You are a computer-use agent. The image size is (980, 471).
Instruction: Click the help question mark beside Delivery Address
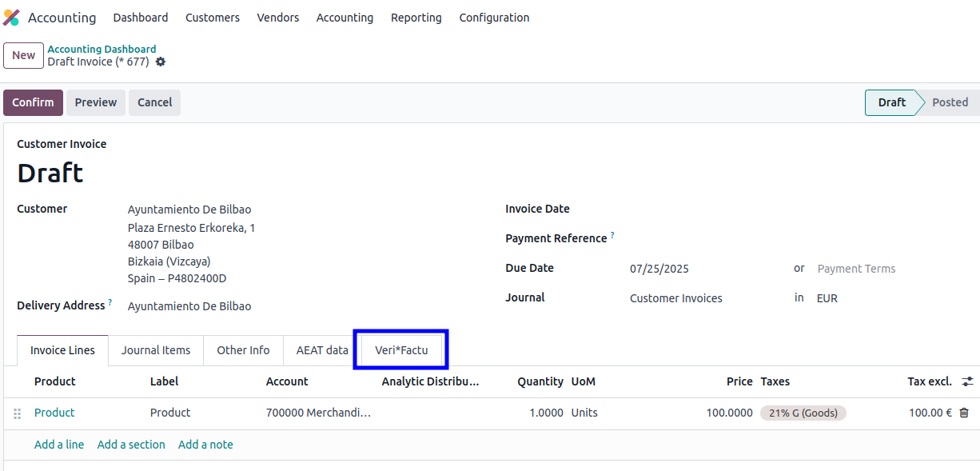[110, 302]
